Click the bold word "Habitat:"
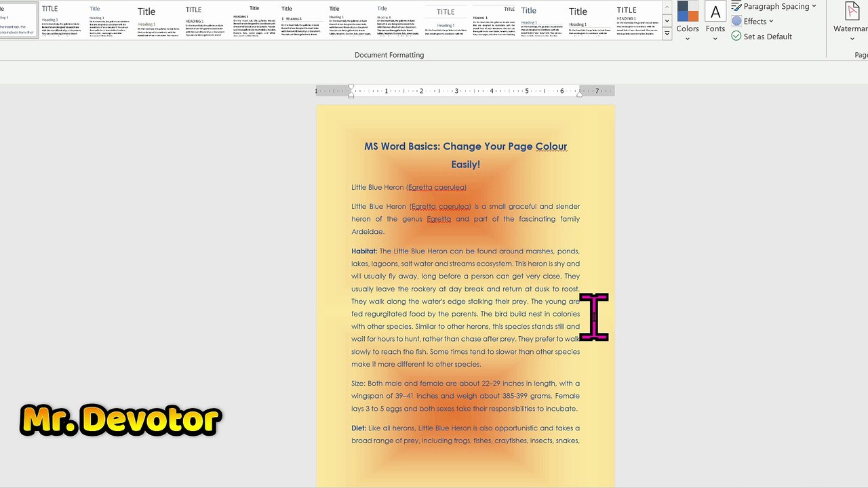 click(364, 251)
